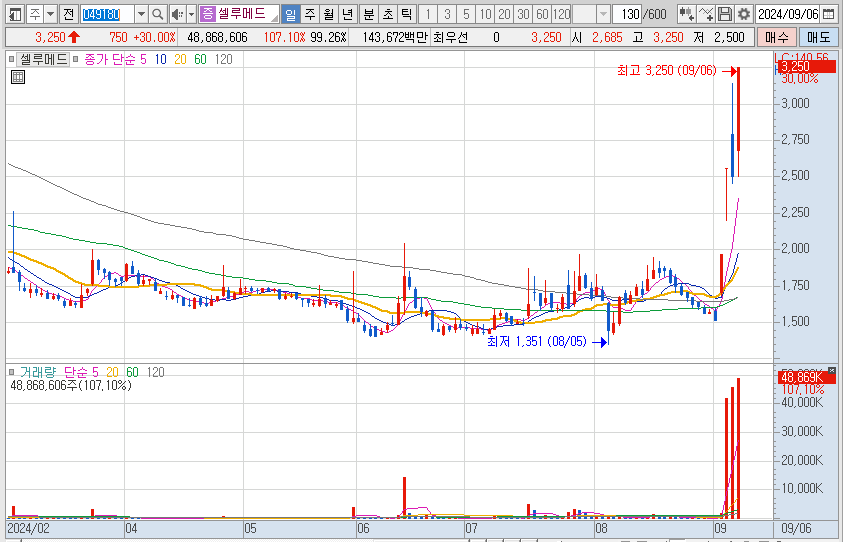The image size is (843, 542).
Task: Click the red 48,869K volume tag
Action: pos(805,377)
